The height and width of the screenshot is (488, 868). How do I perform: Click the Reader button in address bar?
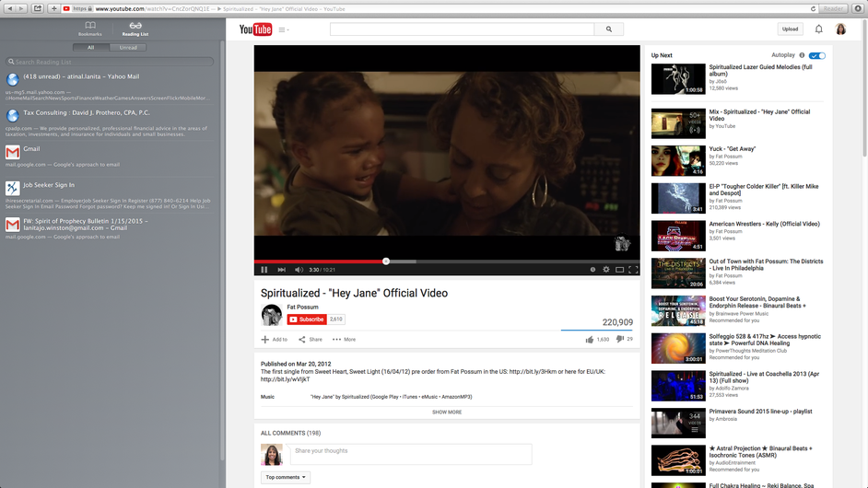tap(833, 9)
